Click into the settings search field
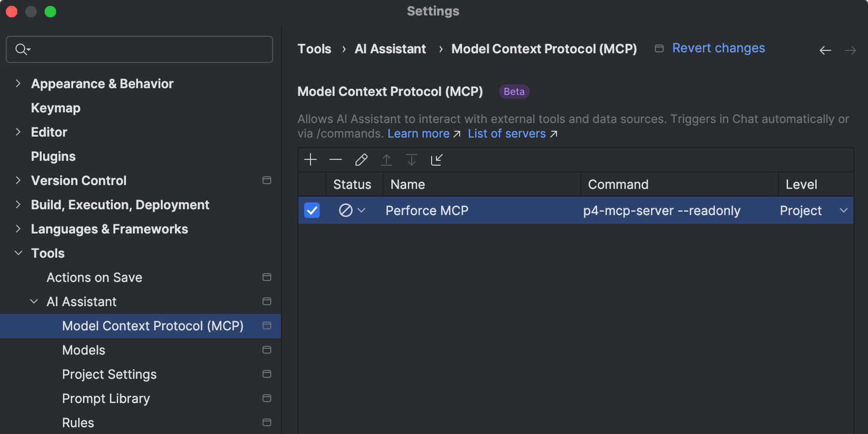This screenshot has height=434, width=868. [x=145, y=49]
